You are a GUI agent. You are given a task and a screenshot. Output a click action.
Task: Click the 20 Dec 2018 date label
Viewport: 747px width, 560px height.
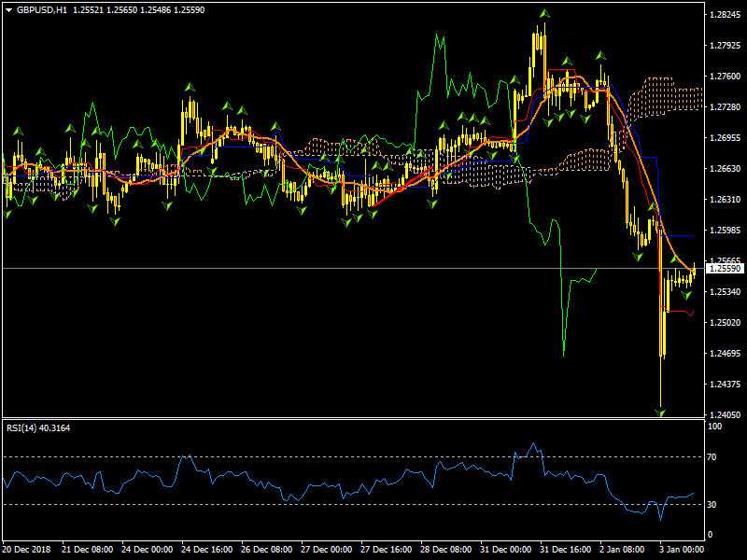click(x=28, y=550)
